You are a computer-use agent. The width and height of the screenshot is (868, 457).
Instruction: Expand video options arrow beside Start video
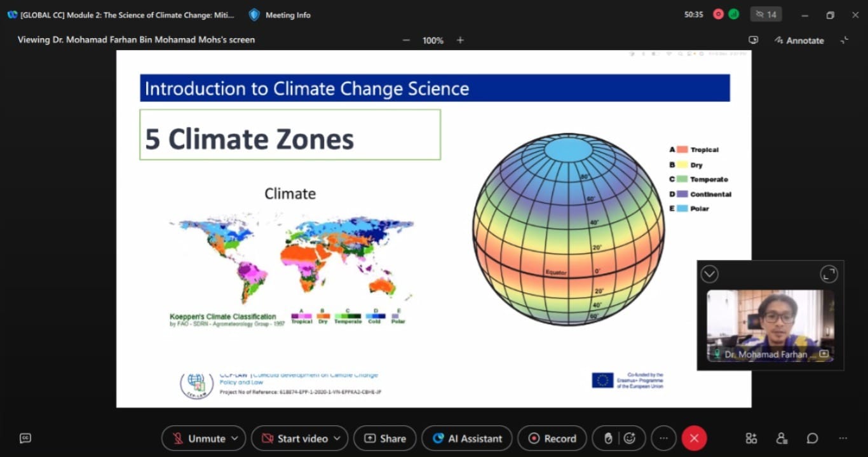click(x=337, y=438)
